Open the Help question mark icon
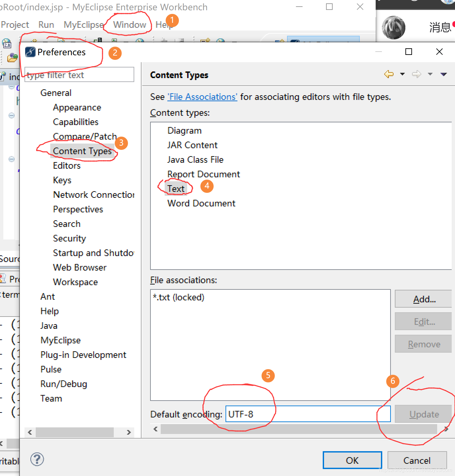455x476 pixels. (37, 459)
